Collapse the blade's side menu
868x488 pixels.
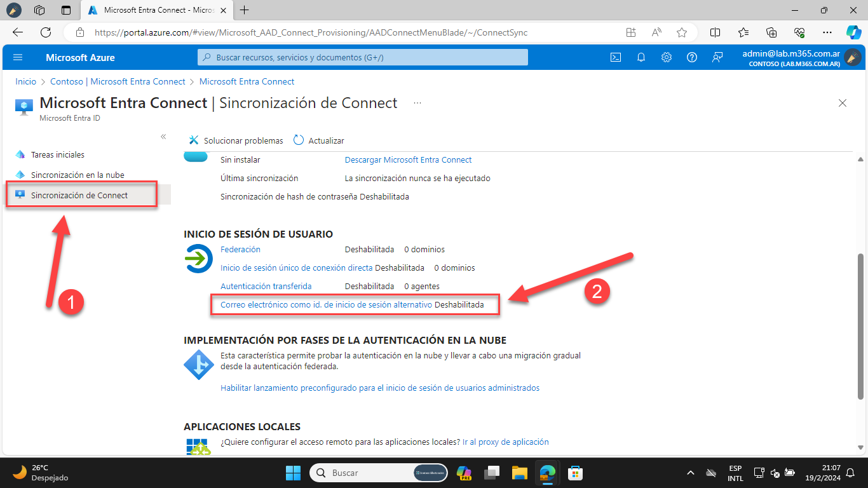163,137
